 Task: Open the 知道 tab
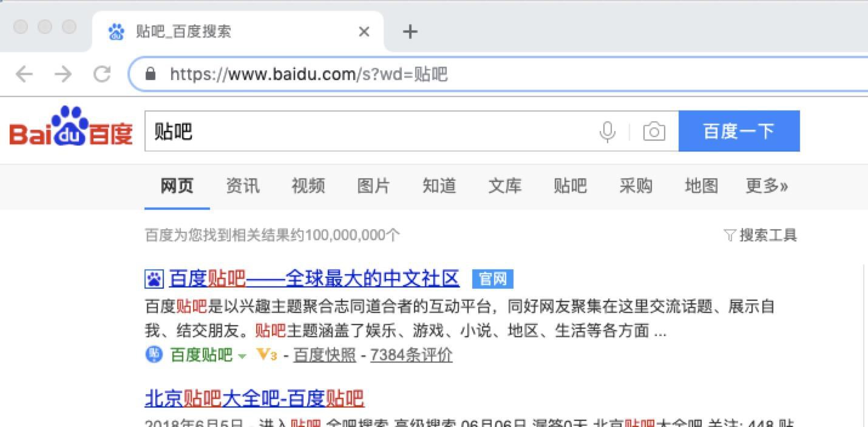tap(439, 186)
